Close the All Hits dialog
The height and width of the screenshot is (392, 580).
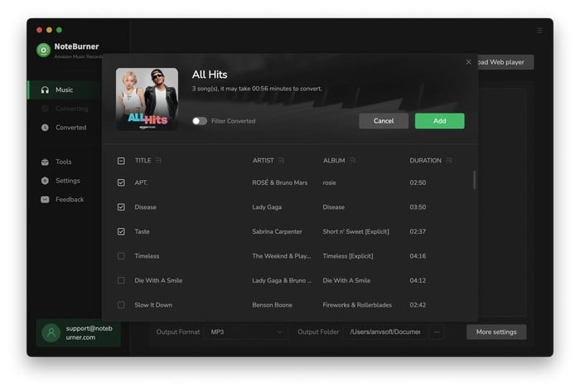468,62
